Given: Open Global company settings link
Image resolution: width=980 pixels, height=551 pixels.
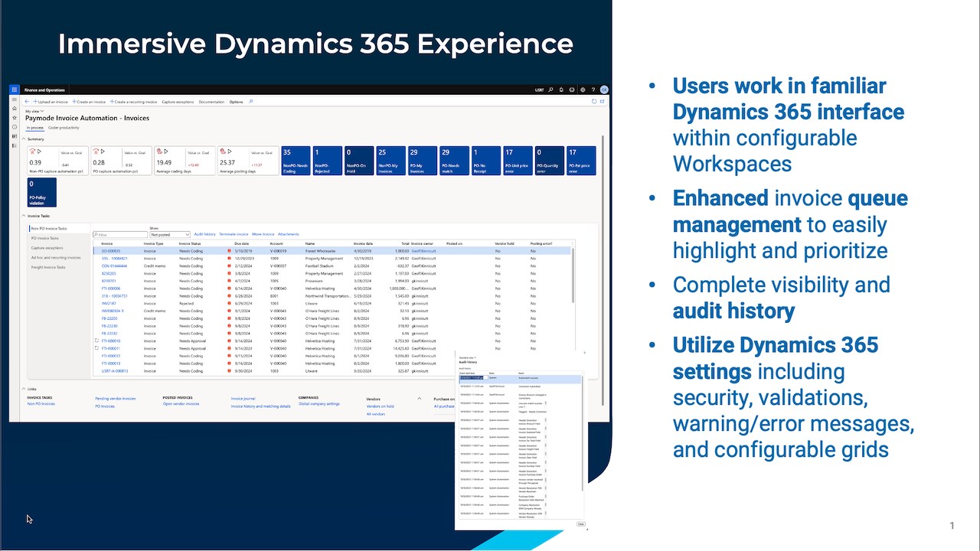Looking at the screenshot, I should pyautogui.click(x=319, y=403).
